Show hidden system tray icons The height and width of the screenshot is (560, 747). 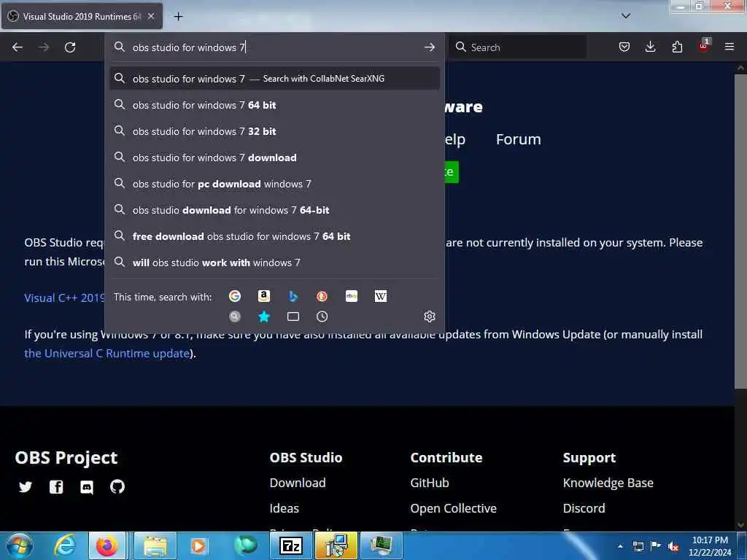[620, 546]
